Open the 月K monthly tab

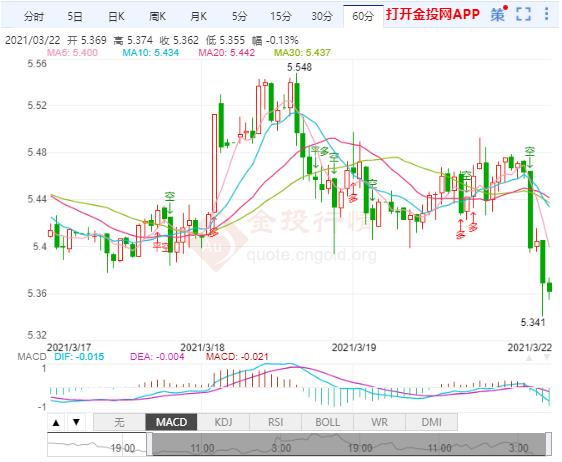click(199, 16)
